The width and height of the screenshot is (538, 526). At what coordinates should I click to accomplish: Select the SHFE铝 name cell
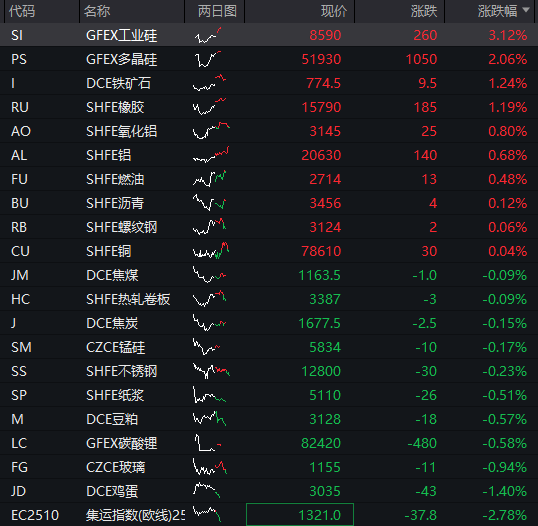(108, 155)
